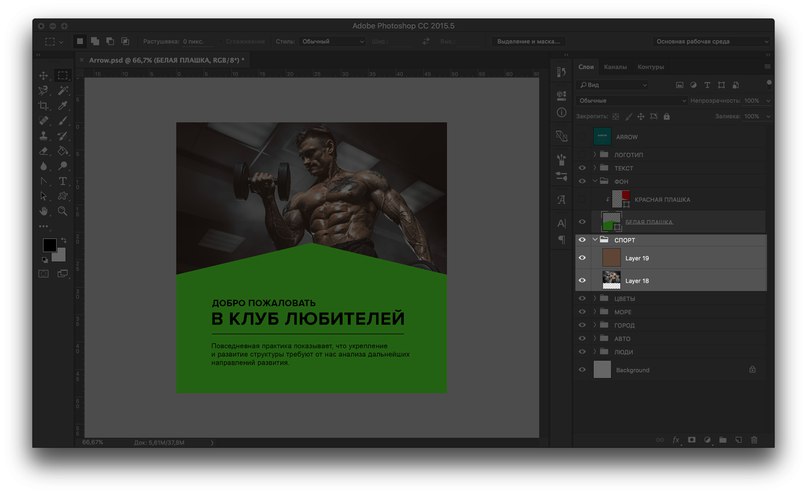Screen dimensions: 807x494
Task: Switch to the Контуры tab
Action: click(651, 67)
